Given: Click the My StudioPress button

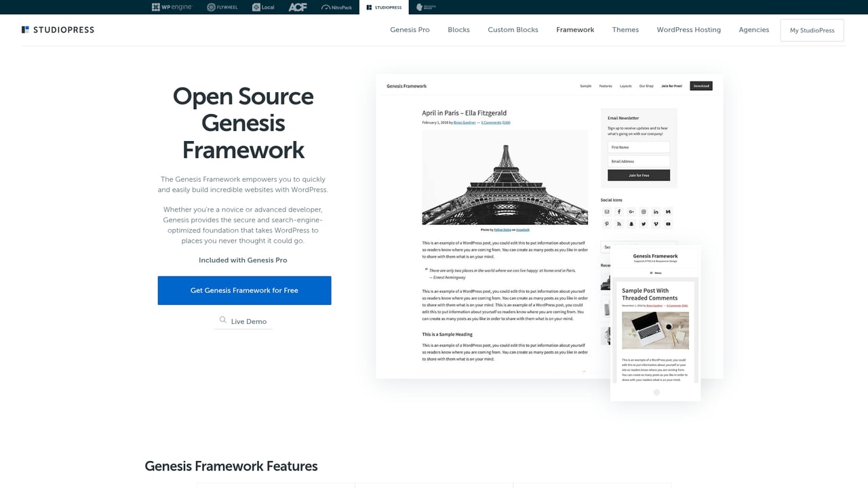Looking at the screenshot, I should tap(812, 30).
